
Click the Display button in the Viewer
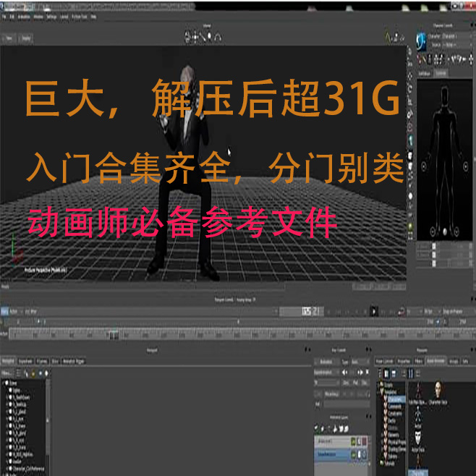[26, 38]
